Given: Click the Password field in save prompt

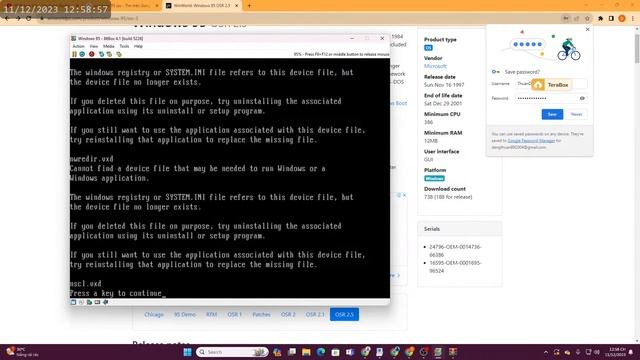Looking at the screenshot, I should click(x=551, y=98).
